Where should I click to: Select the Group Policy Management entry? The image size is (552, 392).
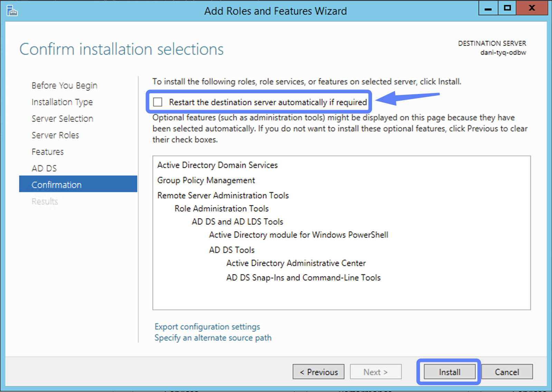pos(206,180)
